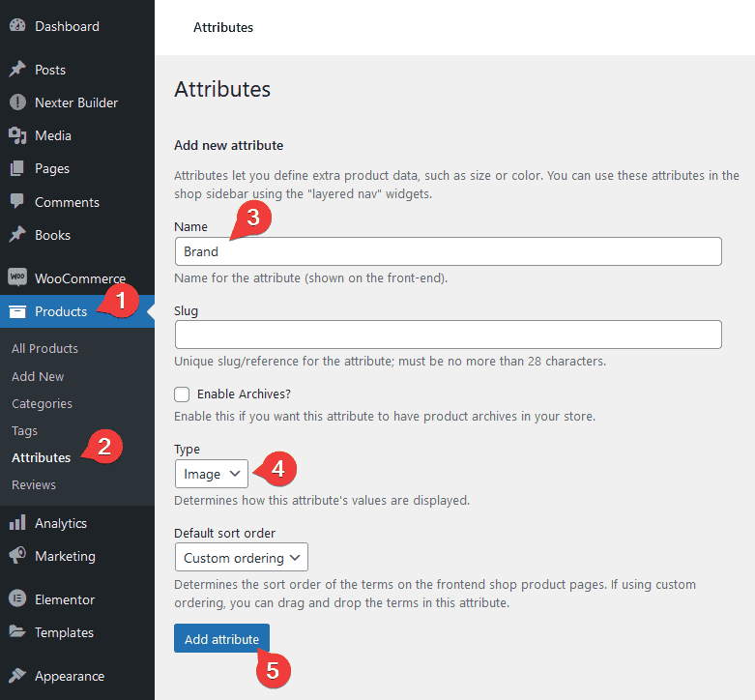The width and height of the screenshot is (755, 700).
Task: Open Add New product submenu link
Action: 38,376
